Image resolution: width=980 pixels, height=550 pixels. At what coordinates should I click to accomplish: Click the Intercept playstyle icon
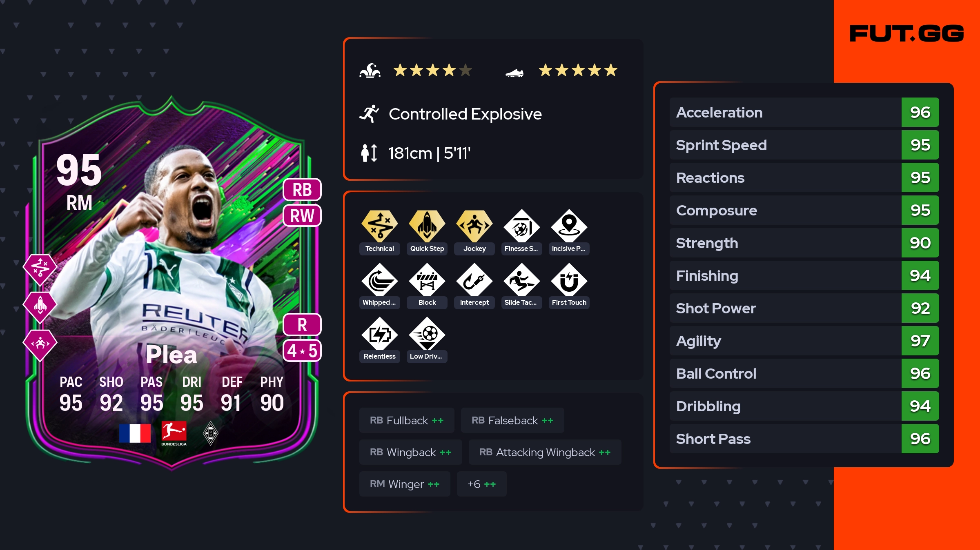click(474, 280)
